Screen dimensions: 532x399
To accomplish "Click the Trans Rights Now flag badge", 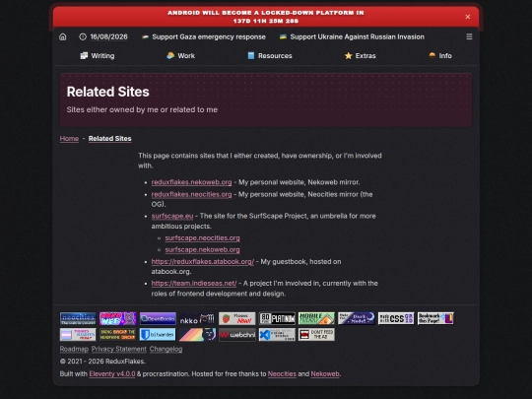I will click(78, 335).
